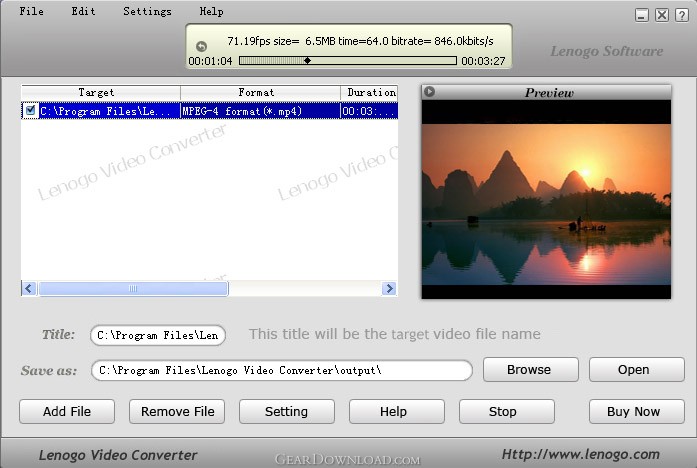Click the Title input field
This screenshot has height=468, width=697.
click(158, 335)
